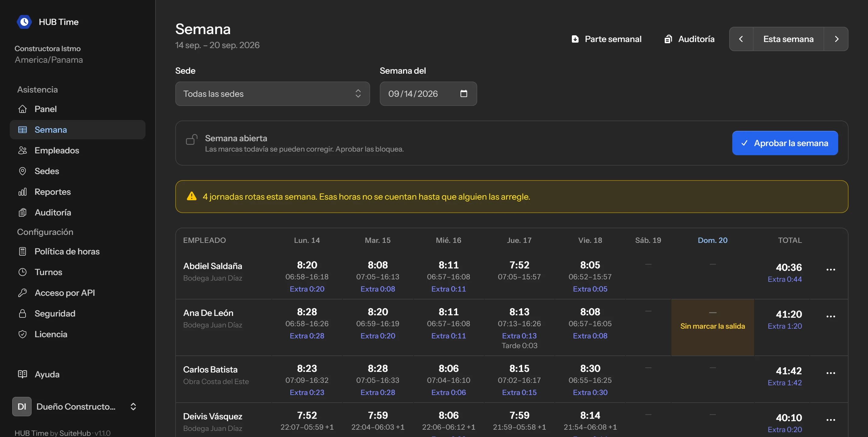Open Ayuda book icon
This screenshot has height=437, width=868.
(x=23, y=374)
